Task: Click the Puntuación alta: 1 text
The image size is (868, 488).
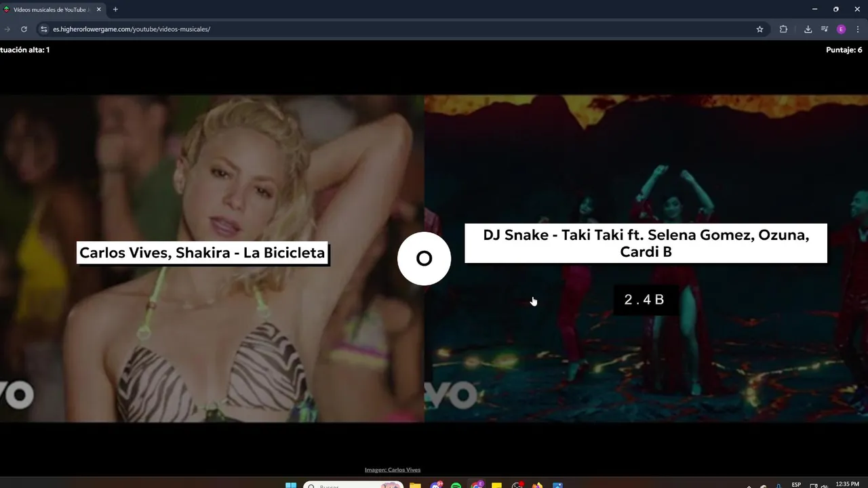Action: (x=24, y=50)
